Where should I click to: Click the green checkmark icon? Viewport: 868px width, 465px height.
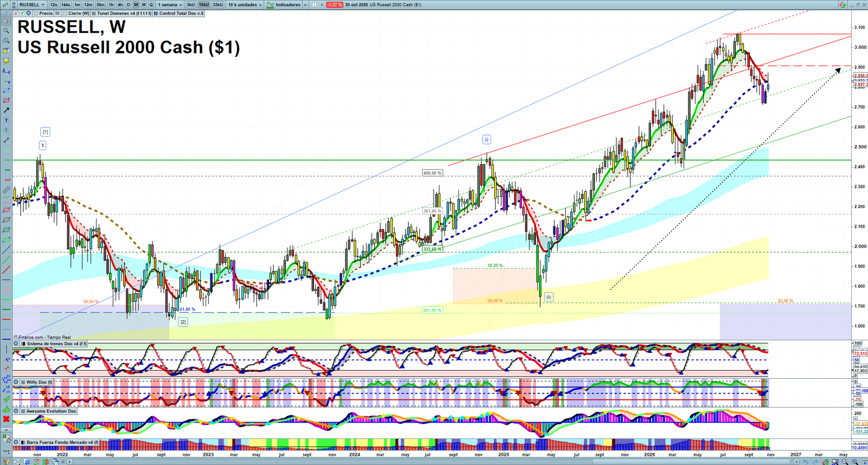pyautogui.click(x=6, y=399)
